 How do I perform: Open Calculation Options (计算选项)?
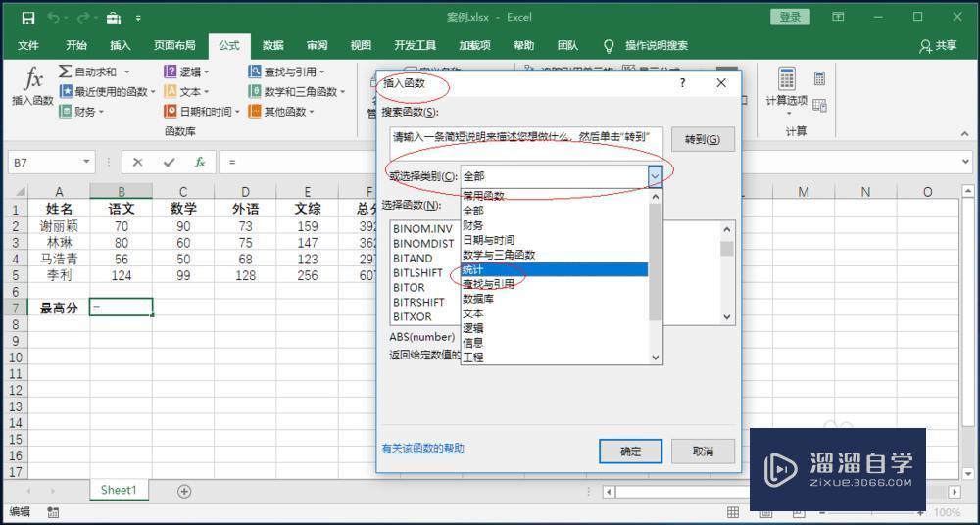(786, 91)
